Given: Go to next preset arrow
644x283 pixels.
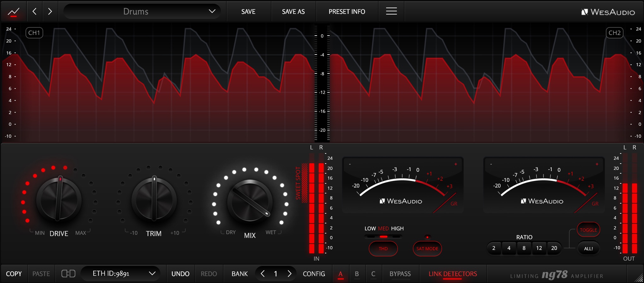Looking at the screenshot, I should (50, 12).
